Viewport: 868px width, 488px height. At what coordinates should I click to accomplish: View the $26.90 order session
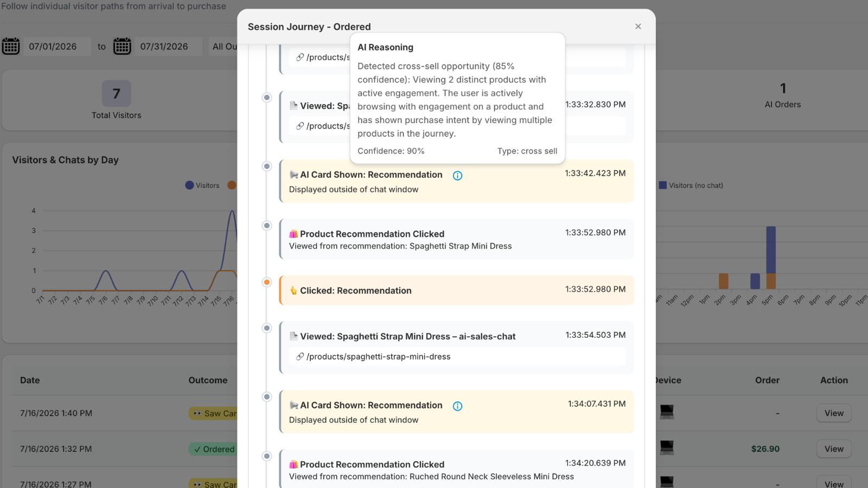[x=834, y=449]
